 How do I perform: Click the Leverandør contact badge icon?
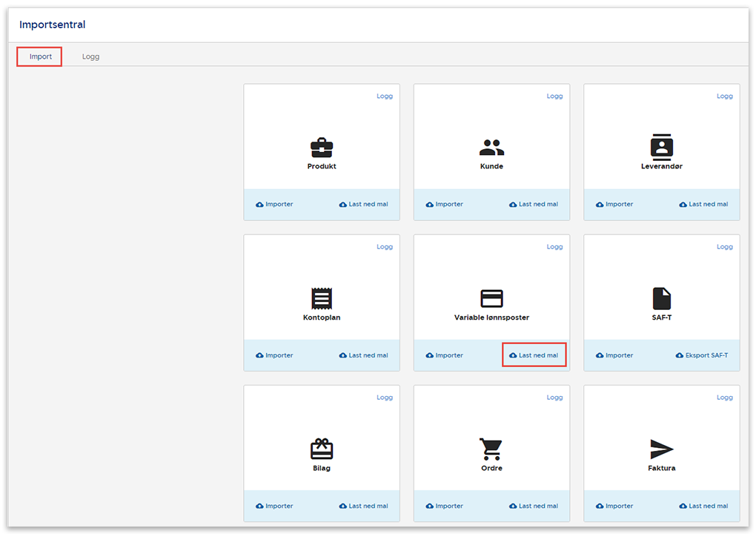pyautogui.click(x=661, y=147)
